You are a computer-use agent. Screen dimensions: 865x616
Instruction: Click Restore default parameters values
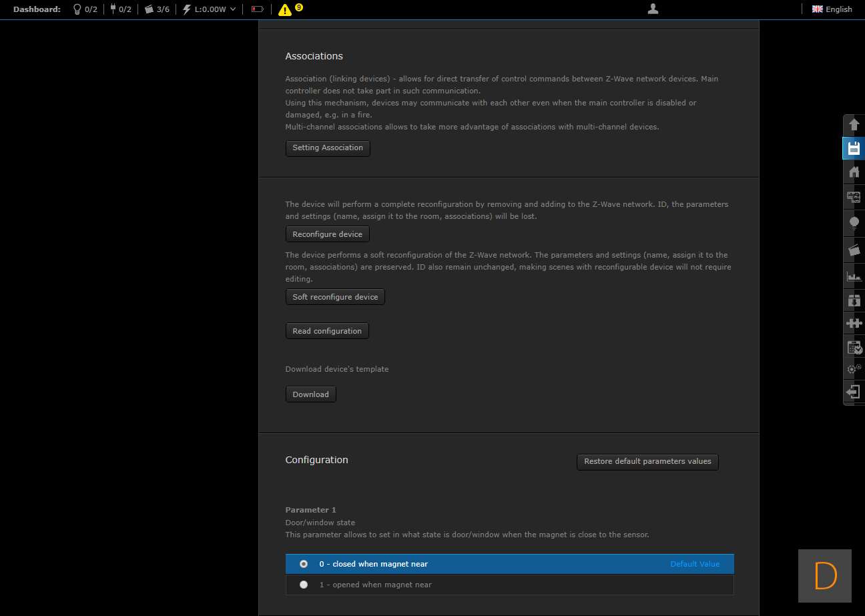(x=647, y=461)
